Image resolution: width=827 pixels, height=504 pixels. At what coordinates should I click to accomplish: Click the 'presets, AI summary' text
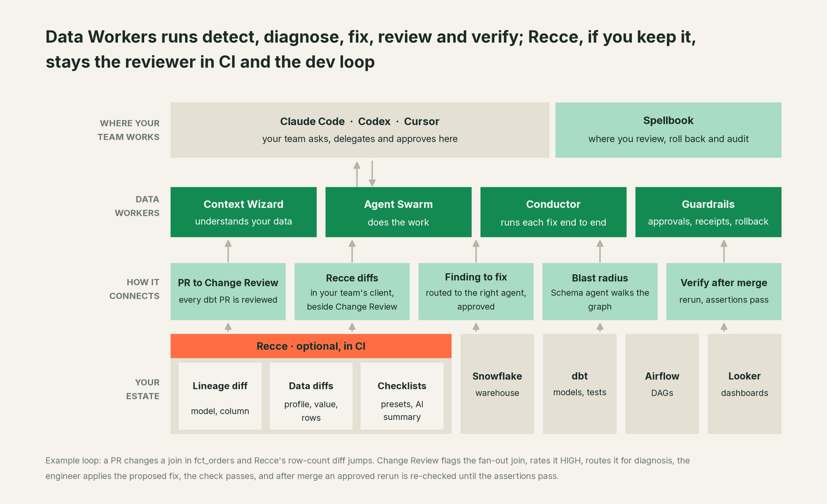(x=402, y=411)
